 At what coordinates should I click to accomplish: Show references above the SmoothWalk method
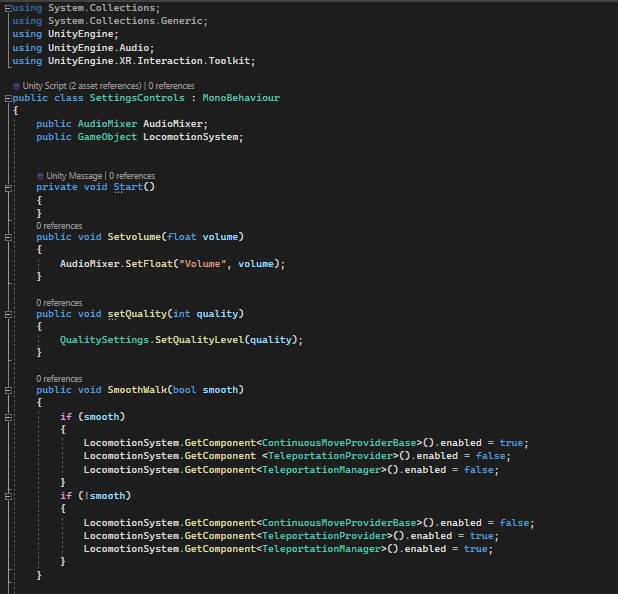59,379
